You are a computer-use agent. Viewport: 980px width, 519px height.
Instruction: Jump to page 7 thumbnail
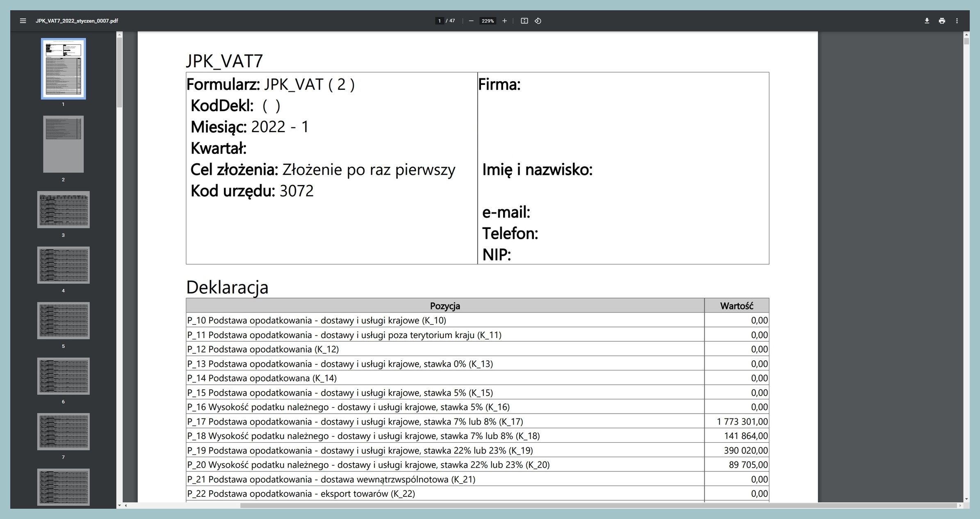click(x=63, y=431)
